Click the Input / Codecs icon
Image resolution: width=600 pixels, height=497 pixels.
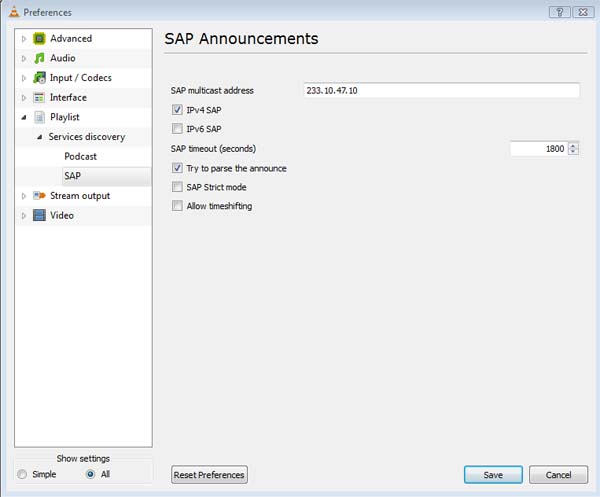click(x=39, y=78)
